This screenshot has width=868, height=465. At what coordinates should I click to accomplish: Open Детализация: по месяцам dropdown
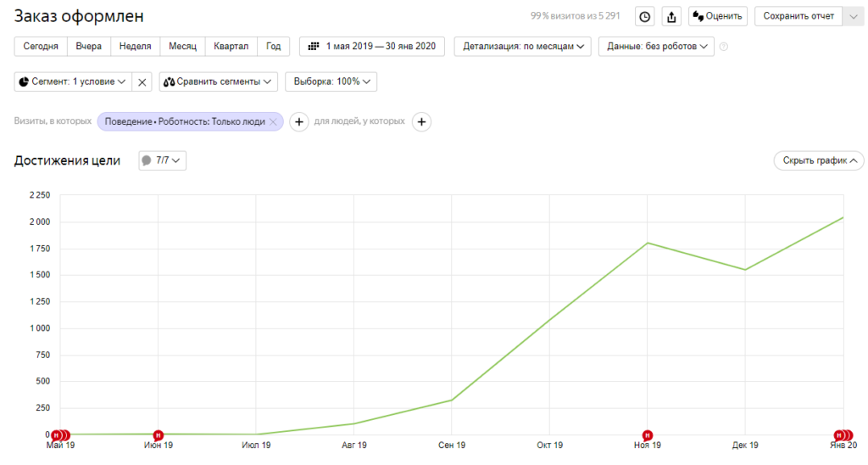(x=522, y=47)
